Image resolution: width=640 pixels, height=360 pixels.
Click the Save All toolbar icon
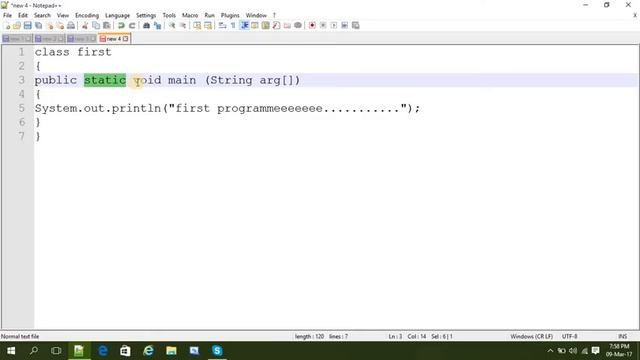pos(38,26)
